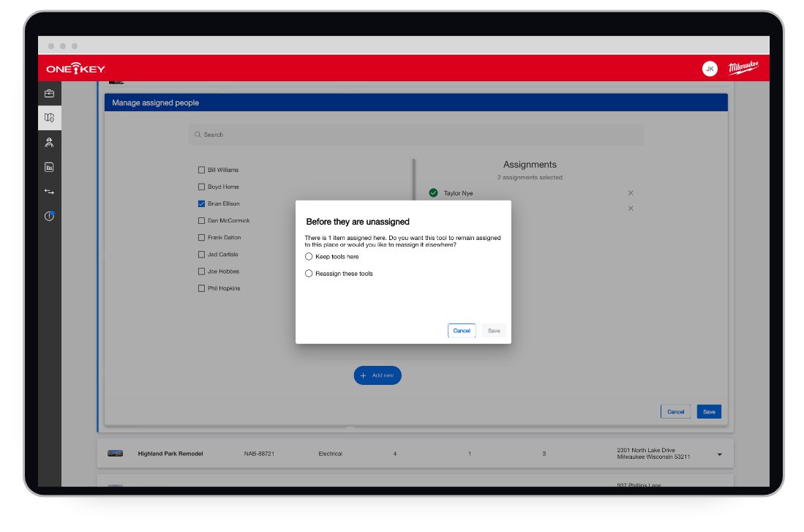Click the people Search field

pyautogui.click(x=416, y=135)
